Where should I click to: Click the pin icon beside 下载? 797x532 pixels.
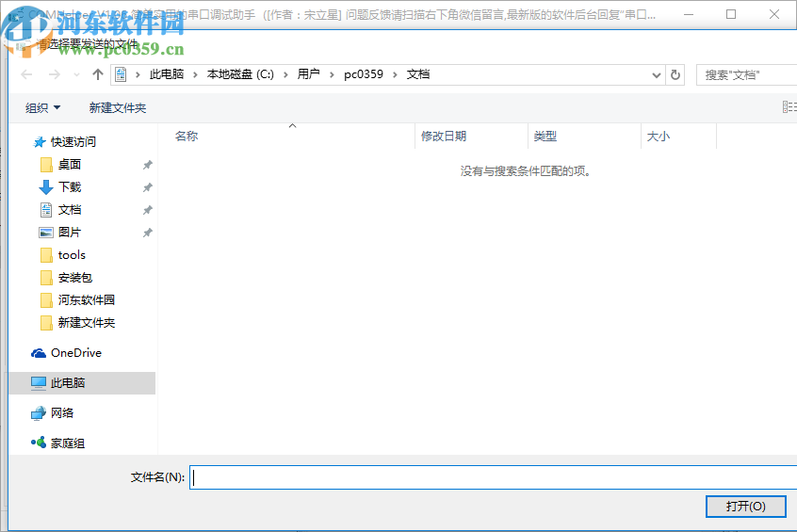click(147, 187)
